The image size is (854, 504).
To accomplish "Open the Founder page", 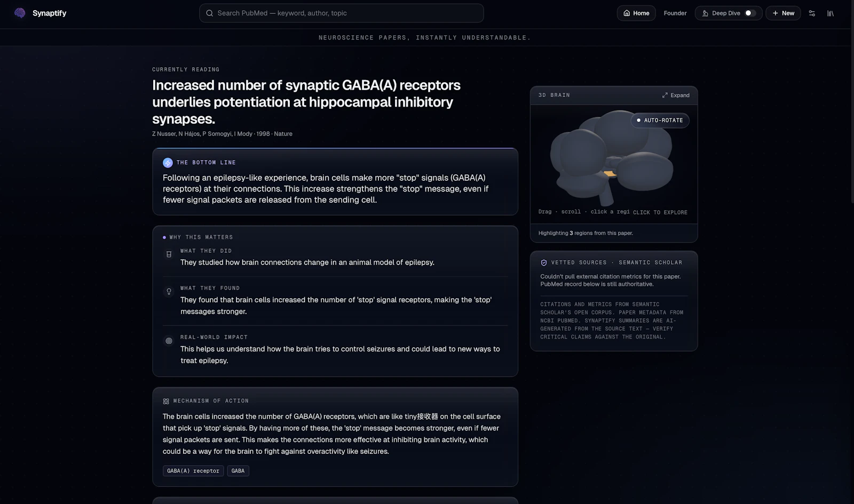I will [675, 13].
